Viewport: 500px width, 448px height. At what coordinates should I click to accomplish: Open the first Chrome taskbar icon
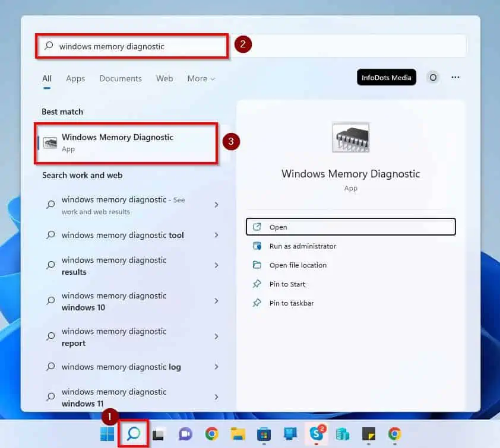(212, 434)
